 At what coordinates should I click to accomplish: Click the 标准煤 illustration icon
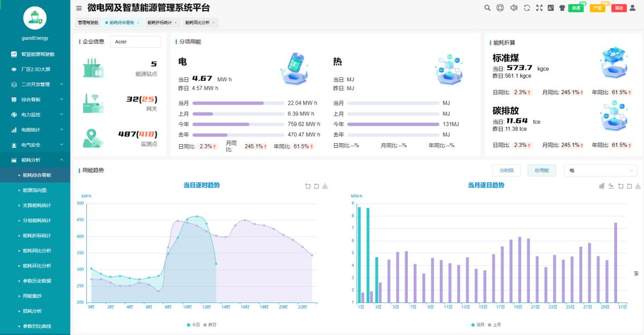coord(614,62)
